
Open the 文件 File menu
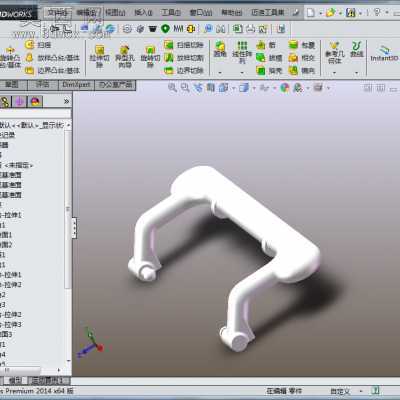click(x=57, y=13)
